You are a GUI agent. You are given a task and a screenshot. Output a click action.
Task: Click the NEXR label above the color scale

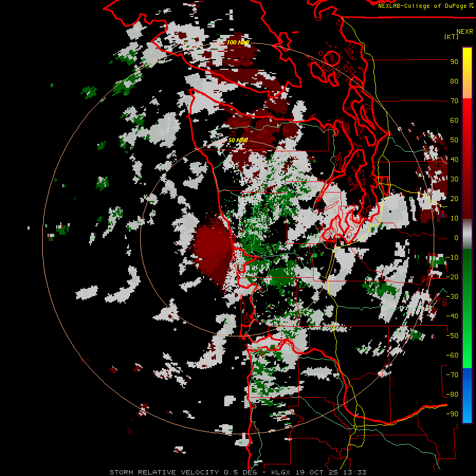click(464, 32)
